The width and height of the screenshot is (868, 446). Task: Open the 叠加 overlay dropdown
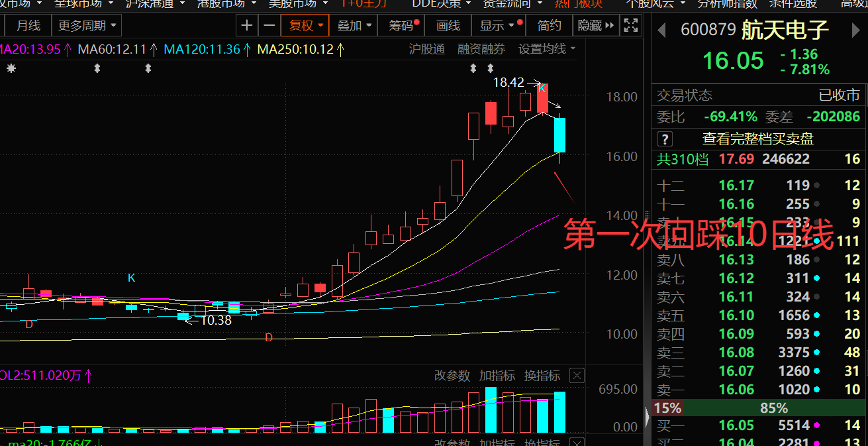[354, 26]
